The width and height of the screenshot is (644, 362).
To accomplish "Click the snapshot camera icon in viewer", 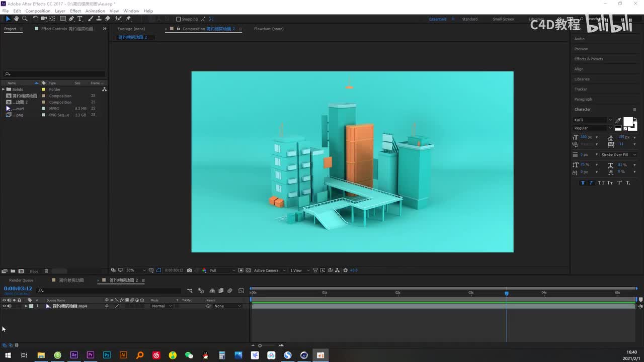I will point(189,270).
